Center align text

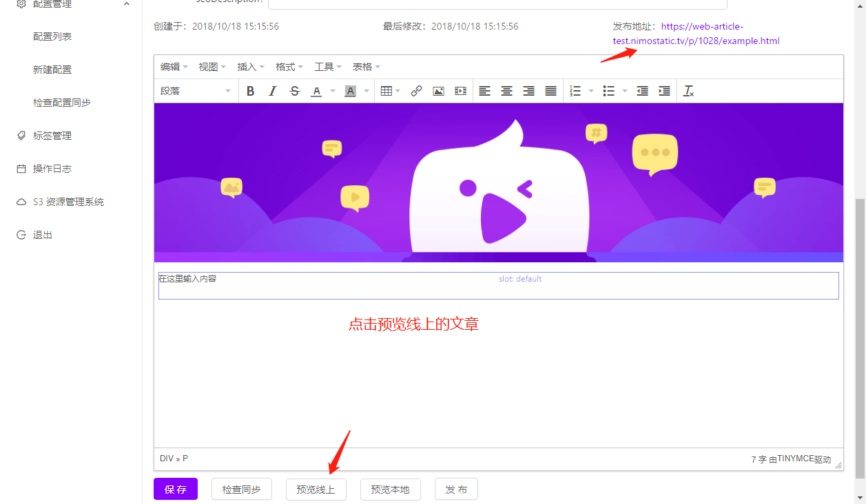(506, 91)
